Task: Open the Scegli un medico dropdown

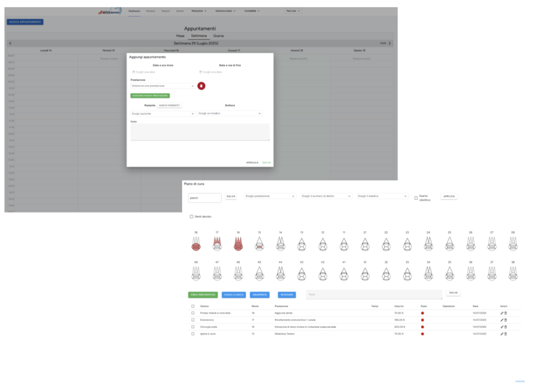Action: [229, 114]
